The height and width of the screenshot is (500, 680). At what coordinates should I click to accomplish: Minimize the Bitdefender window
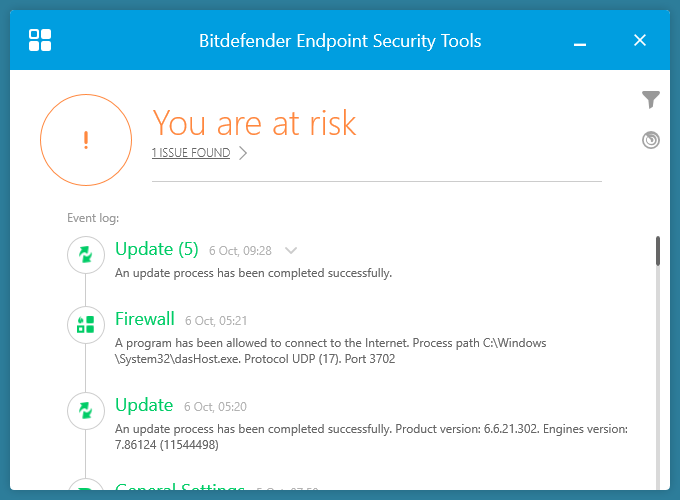[x=580, y=41]
